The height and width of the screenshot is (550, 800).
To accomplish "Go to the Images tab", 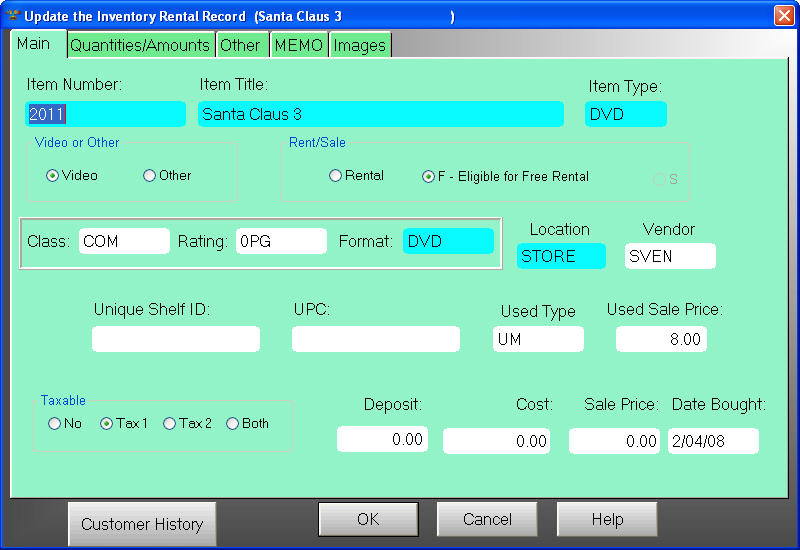I will 359,45.
